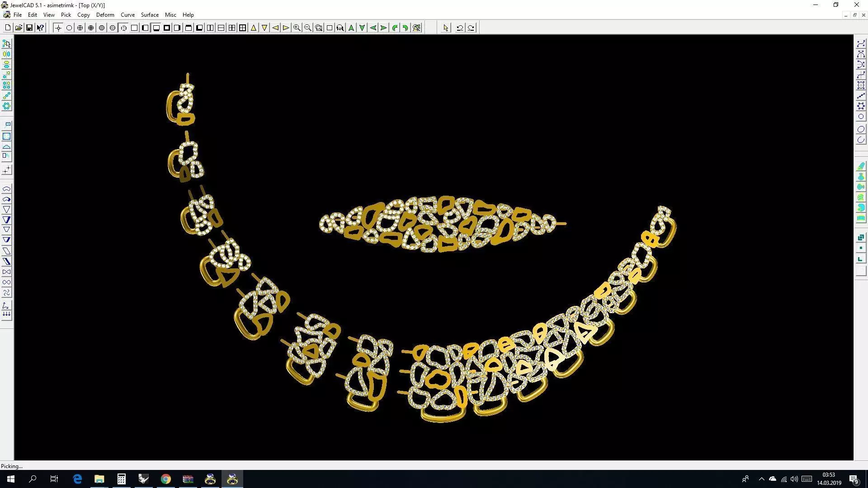Click the context help arrow-question icon

pyautogui.click(x=41, y=28)
